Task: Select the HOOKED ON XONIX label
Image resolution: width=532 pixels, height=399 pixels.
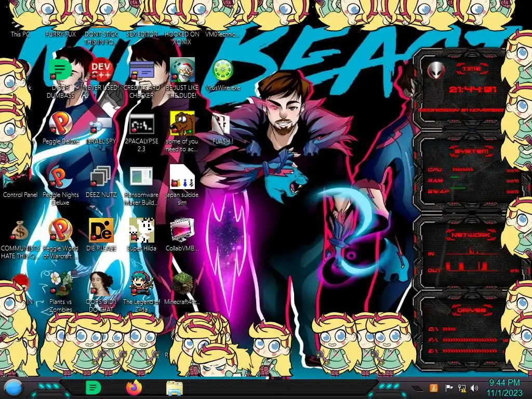Action: (182, 38)
